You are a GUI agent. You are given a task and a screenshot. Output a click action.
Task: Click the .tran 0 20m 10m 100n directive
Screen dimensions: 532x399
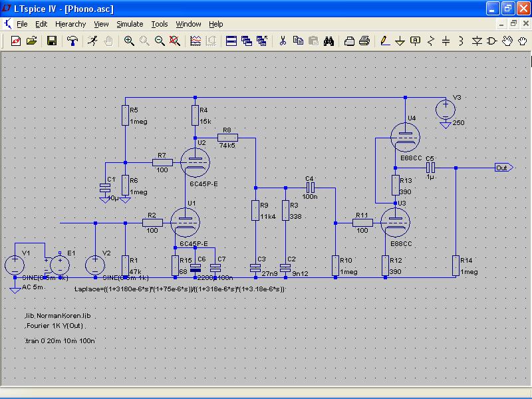click(x=60, y=340)
